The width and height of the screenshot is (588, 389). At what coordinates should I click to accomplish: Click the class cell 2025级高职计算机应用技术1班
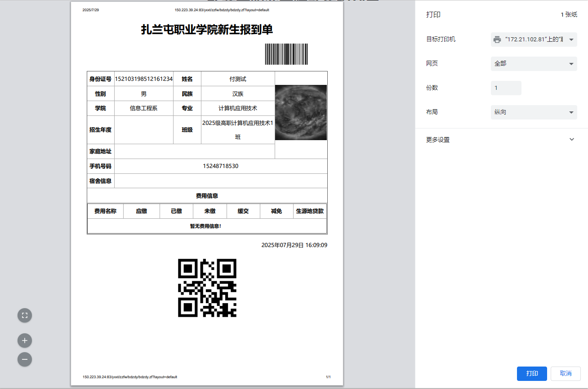tap(238, 130)
